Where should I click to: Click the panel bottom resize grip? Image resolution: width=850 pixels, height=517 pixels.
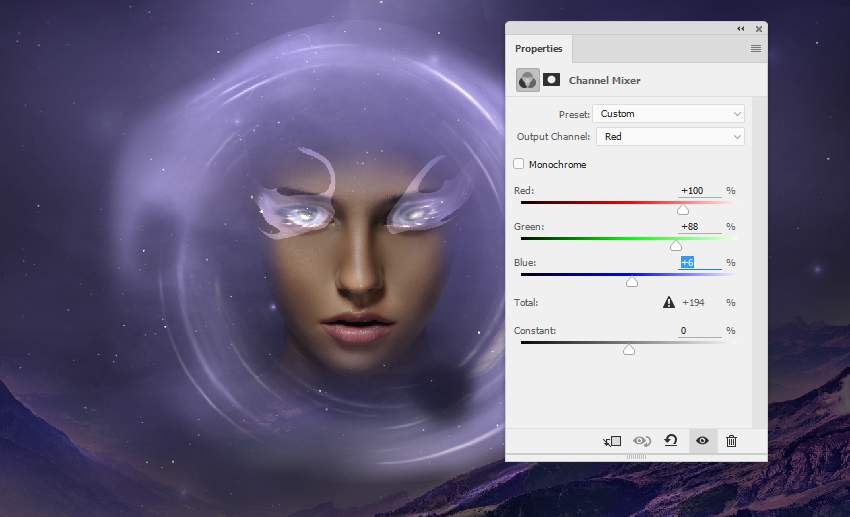636,457
